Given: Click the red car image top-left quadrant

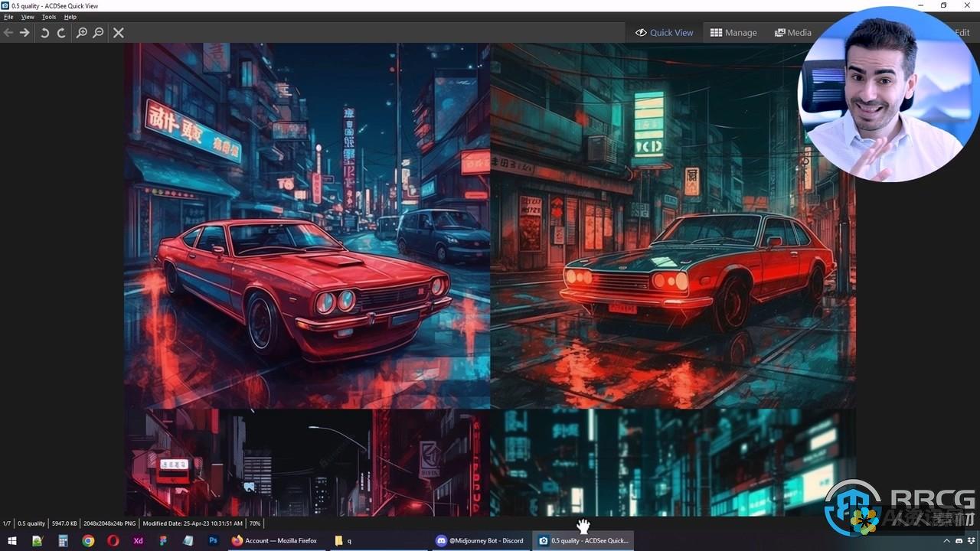Looking at the screenshot, I should click(x=307, y=226).
